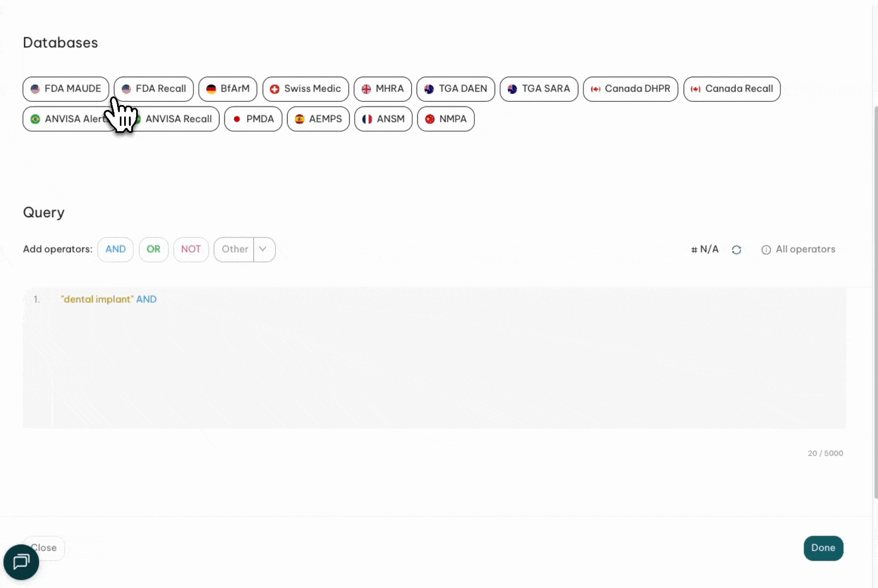Click the All operators info icon
The height and width of the screenshot is (588, 878).
coord(766,250)
